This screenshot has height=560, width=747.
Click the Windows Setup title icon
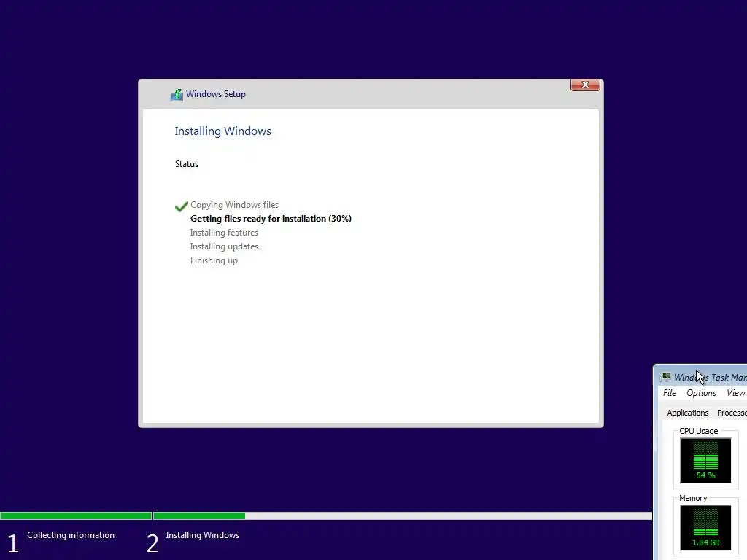[177, 95]
